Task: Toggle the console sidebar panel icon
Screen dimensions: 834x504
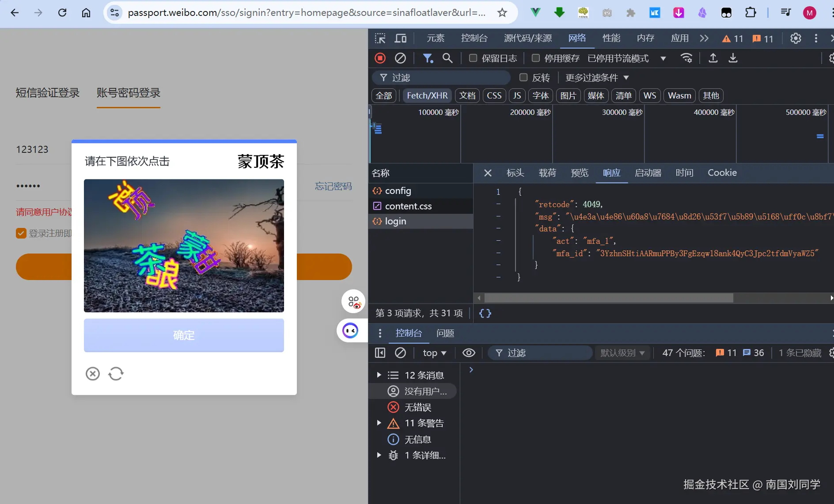Action: click(x=380, y=352)
